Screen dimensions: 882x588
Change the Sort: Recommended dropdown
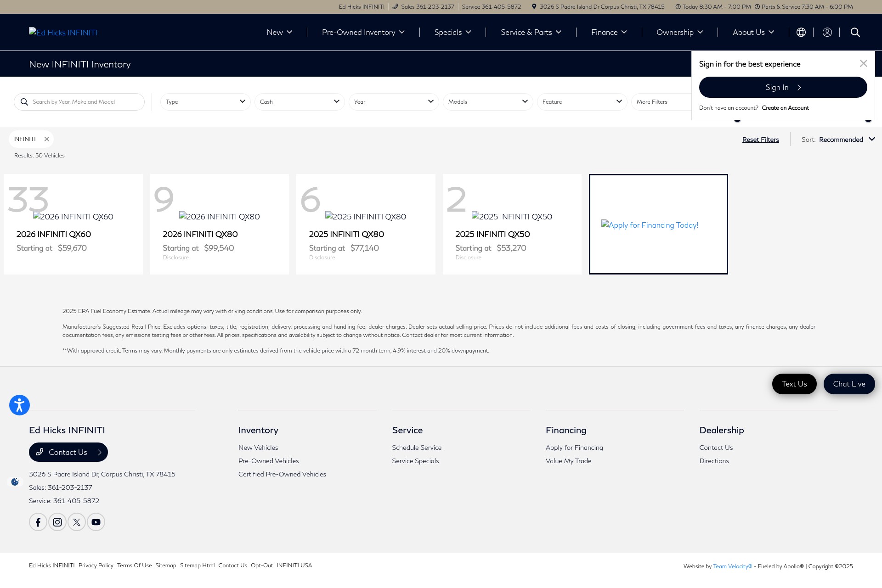(838, 140)
